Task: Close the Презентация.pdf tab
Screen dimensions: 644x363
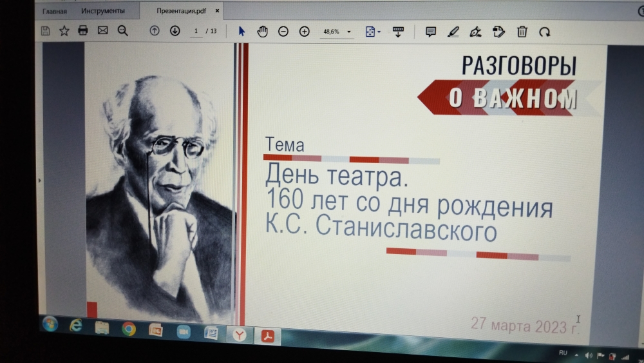Action: tap(217, 11)
